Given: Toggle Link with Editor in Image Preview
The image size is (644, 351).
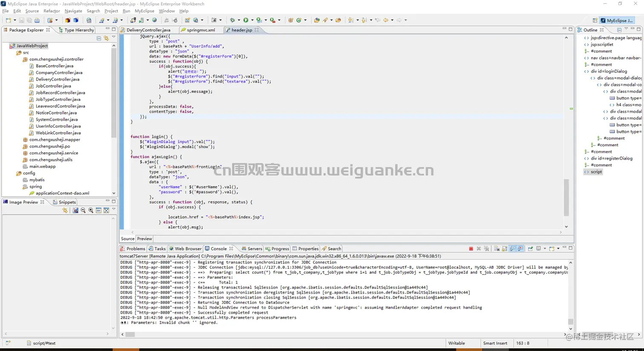Looking at the screenshot, I should point(65,210).
